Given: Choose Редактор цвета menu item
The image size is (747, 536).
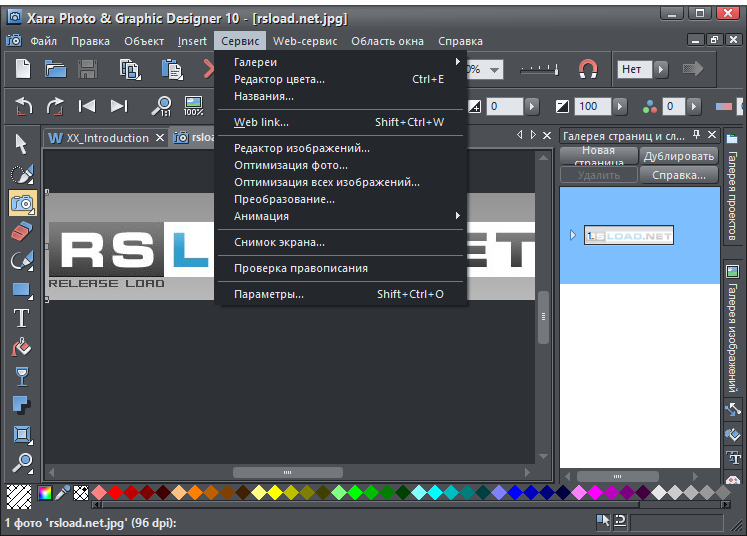Looking at the screenshot, I should (x=340, y=79).
